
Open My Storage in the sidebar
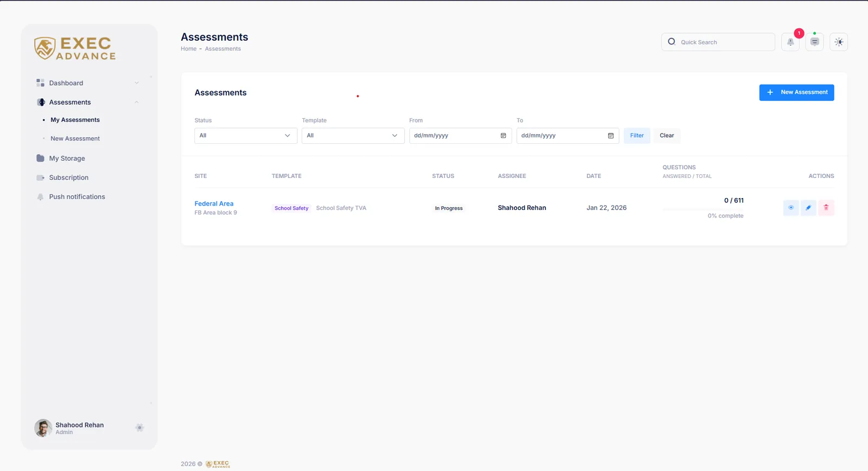67,158
